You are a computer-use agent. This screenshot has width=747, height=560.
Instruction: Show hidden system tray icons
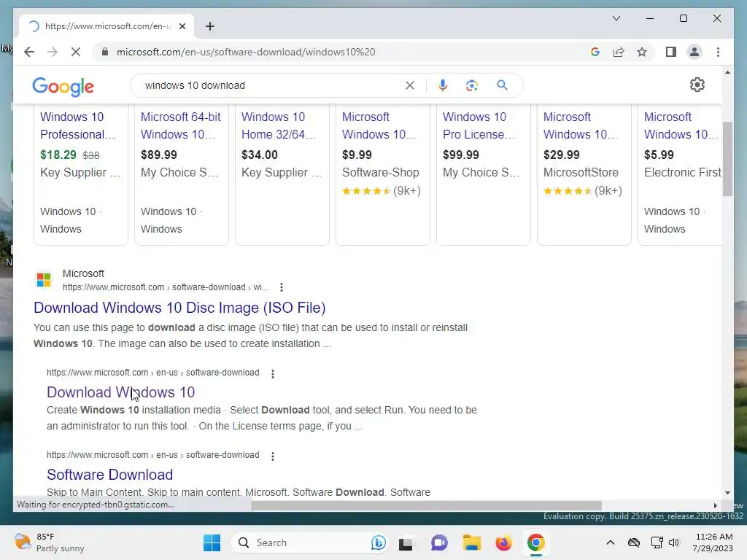[611, 542]
